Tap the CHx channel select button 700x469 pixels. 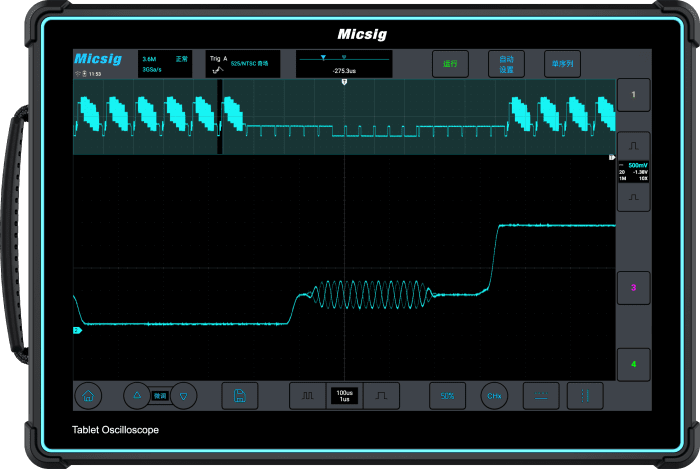[494, 396]
